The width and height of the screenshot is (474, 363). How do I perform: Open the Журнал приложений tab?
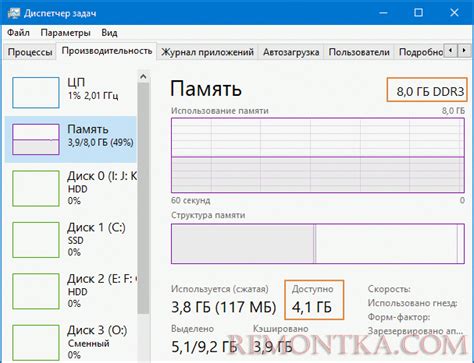coord(207,52)
